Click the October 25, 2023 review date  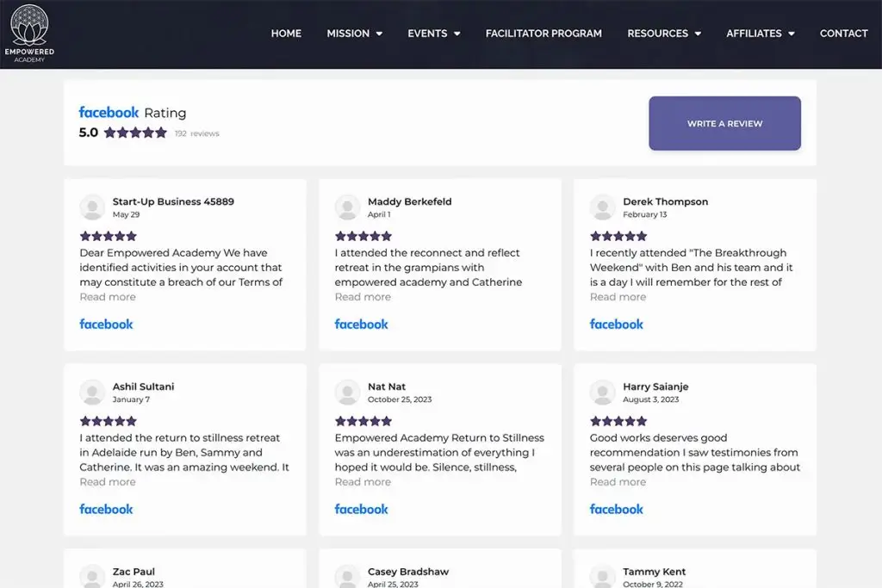tap(400, 399)
